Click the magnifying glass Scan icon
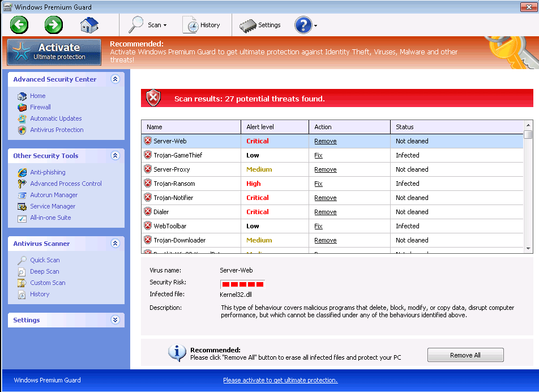Viewport: 539px width, 392px height. [x=136, y=25]
